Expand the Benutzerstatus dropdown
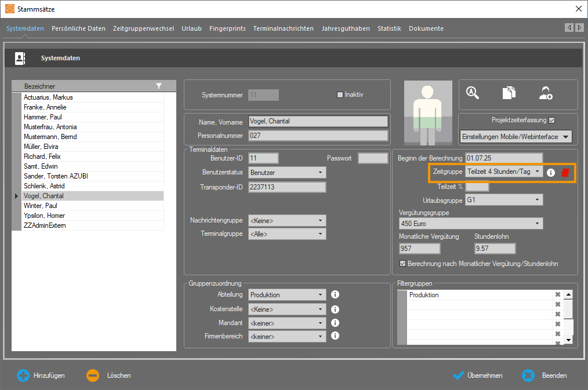Viewport: 588px width, 390px height. tap(287, 173)
